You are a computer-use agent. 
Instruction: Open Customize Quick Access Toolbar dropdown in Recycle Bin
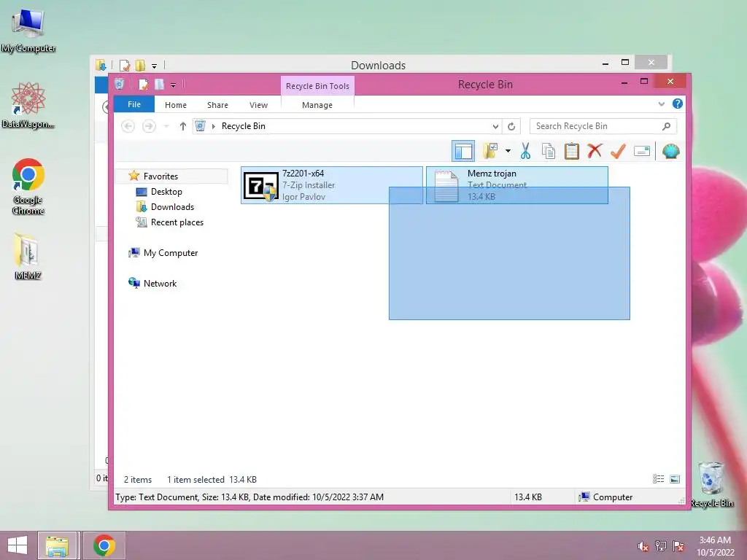point(173,85)
